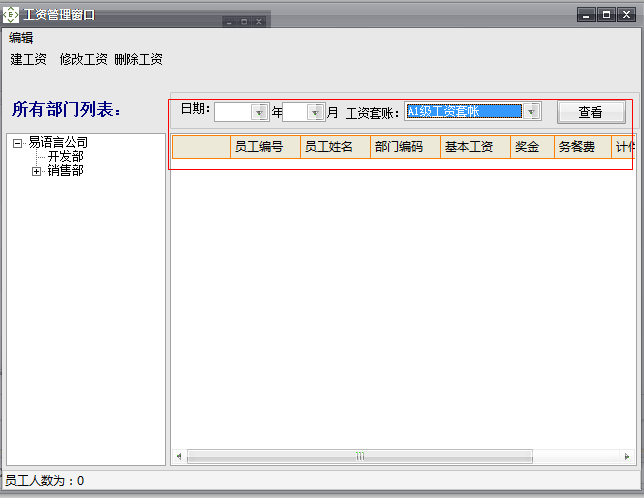Click the horizontal scrollbar thumb
This screenshot has width=644, height=498.
(x=360, y=456)
